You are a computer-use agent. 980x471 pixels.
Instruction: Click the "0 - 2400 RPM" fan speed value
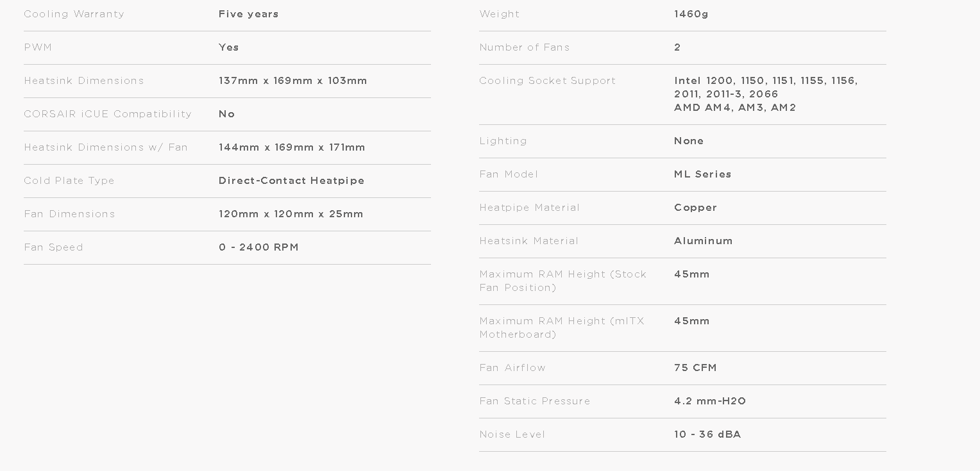[x=258, y=247]
